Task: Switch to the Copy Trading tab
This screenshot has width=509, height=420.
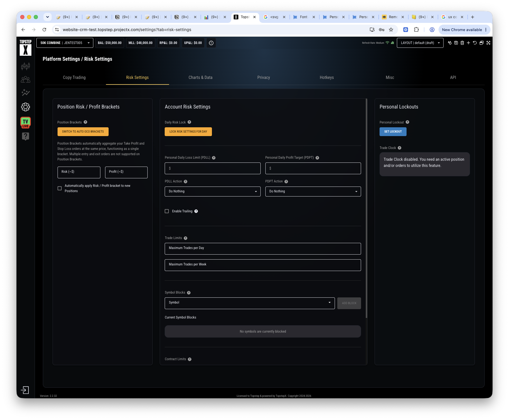Action: point(74,77)
